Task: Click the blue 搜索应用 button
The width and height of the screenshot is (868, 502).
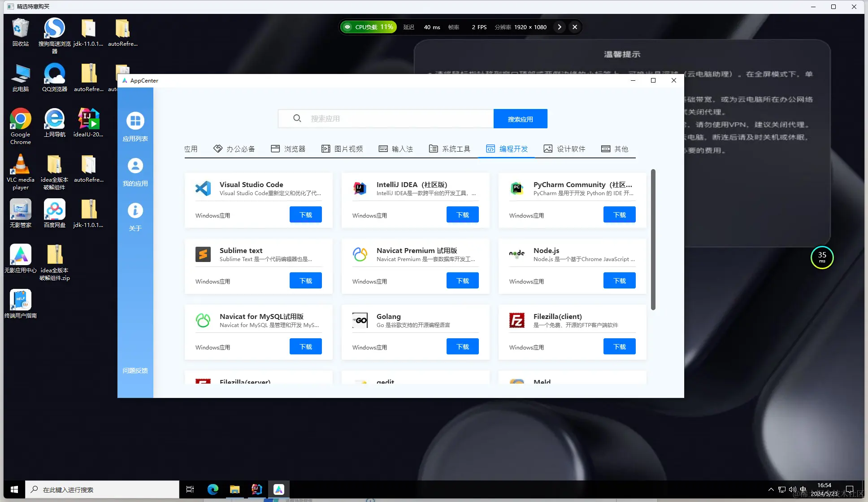Action: [520, 118]
